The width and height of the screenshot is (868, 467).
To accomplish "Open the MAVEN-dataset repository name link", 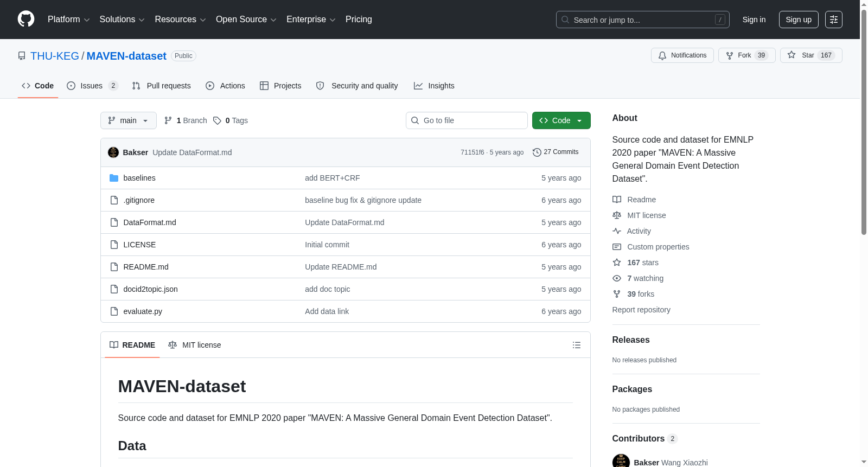I will [126, 56].
